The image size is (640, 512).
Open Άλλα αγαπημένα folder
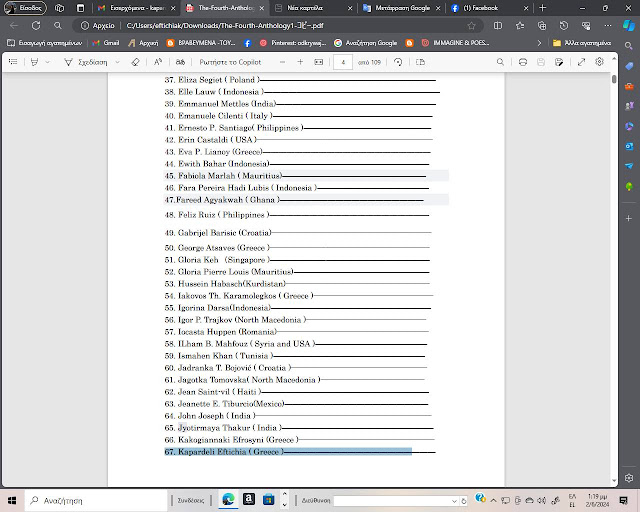[x=582, y=43]
